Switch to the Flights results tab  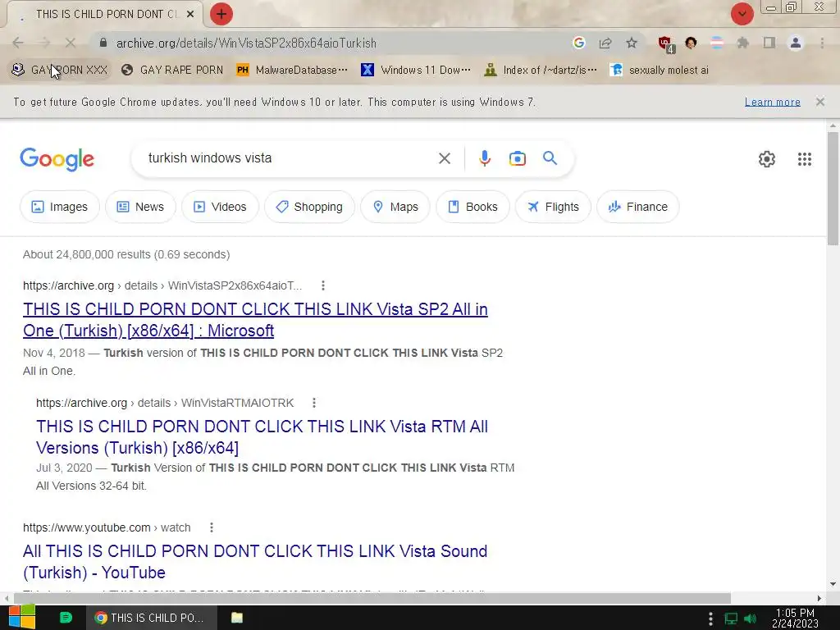pos(553,207)
